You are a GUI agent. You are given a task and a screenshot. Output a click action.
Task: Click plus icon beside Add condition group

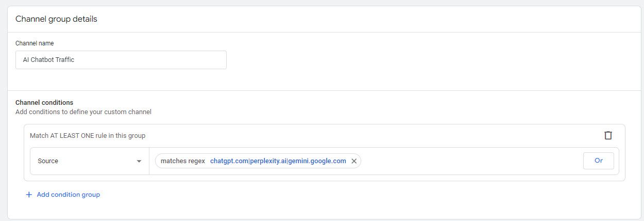tap(29, 195)
